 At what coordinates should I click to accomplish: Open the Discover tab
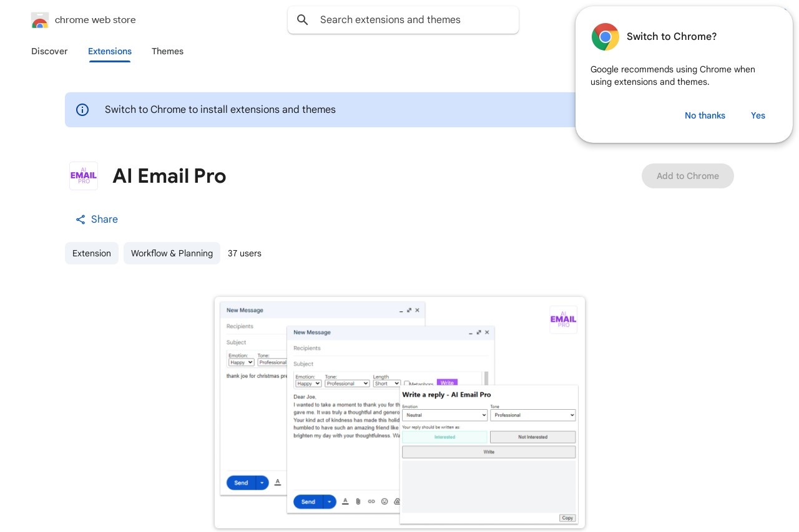coord(49,51)
